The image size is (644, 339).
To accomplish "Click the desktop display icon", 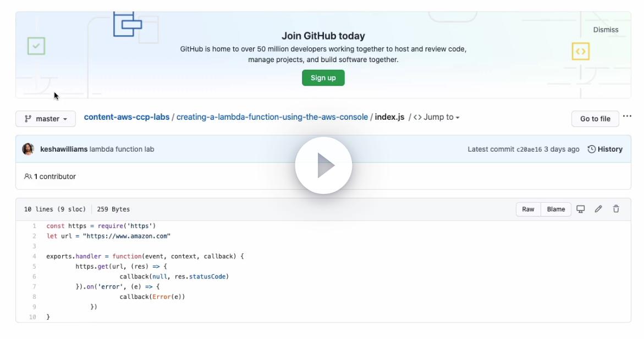I will 580,209.
